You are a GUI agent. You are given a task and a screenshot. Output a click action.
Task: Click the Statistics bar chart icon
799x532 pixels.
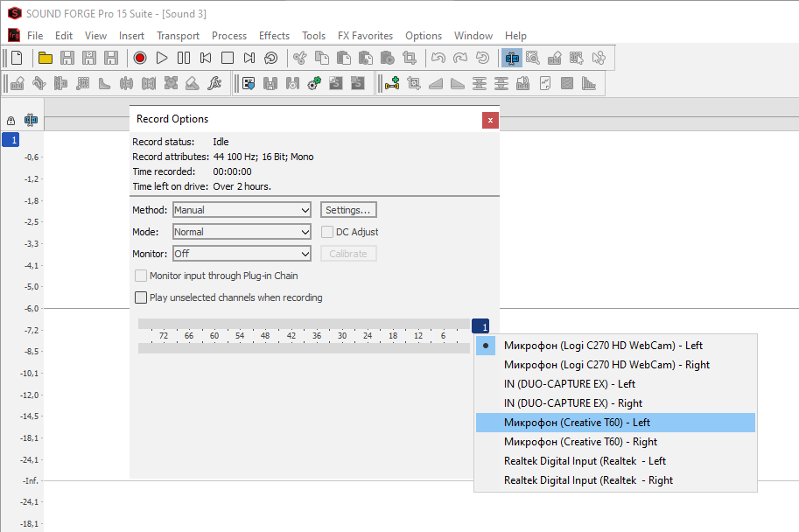coord(589,83)
